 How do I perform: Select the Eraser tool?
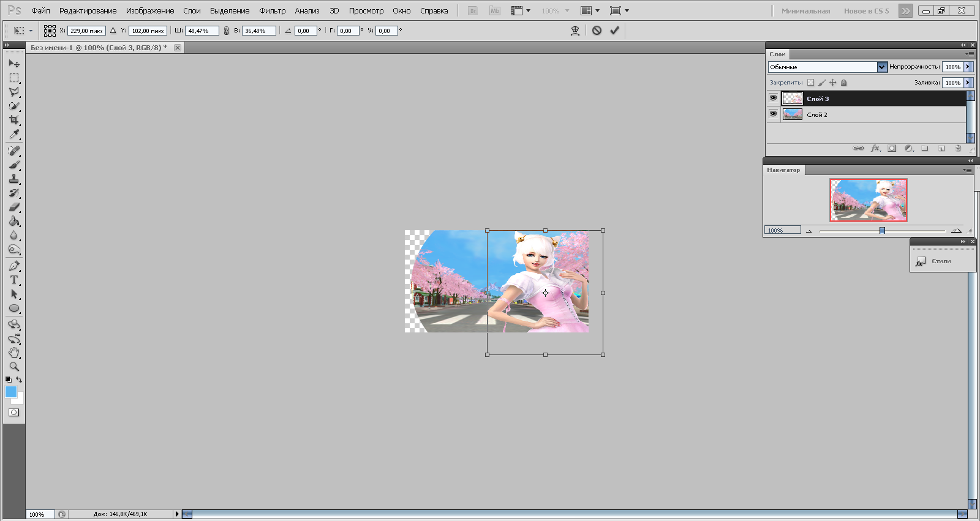click(14, 207)
